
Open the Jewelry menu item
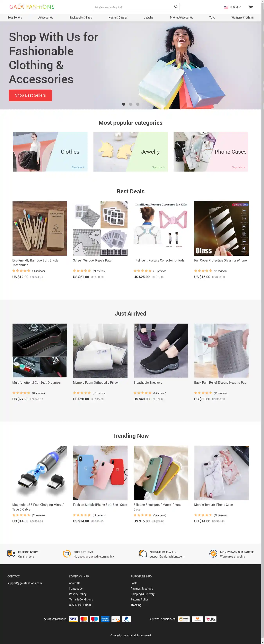[149, 18]
